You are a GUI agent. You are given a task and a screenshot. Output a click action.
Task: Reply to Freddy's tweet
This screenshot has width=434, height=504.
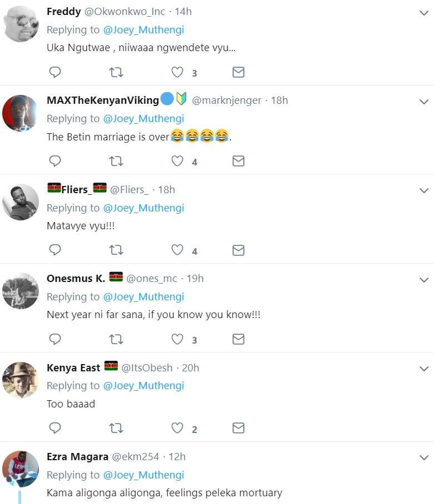tap(55, 72)
